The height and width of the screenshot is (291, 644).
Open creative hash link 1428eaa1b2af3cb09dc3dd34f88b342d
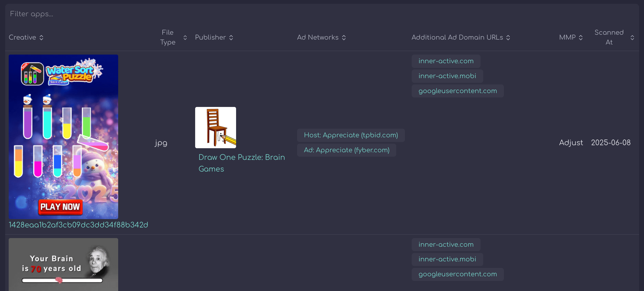click(x=78, y=225)
